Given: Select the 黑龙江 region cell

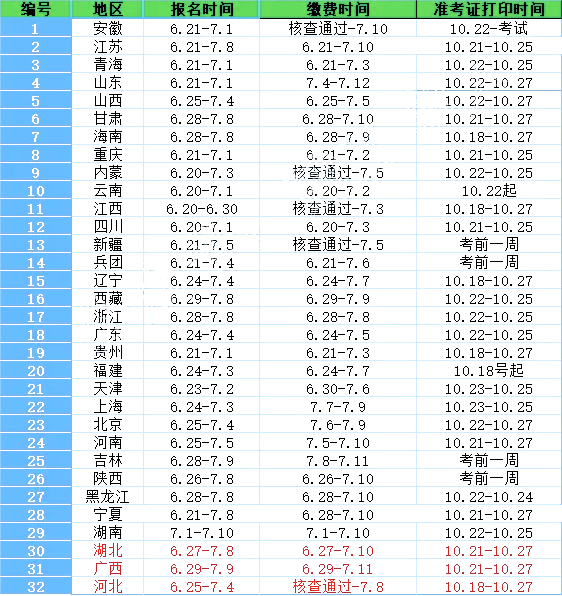Looking at the screenshot, I should [108, 497].
